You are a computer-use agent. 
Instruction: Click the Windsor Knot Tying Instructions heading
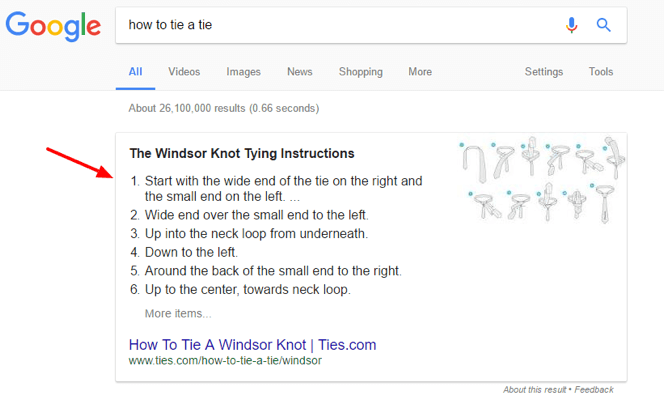point(241,154)
